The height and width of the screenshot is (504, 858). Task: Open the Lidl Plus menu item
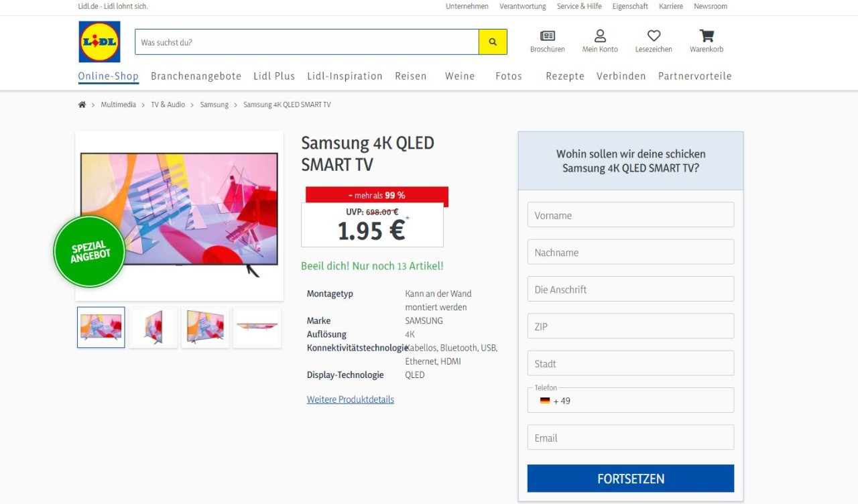tap(274, 76)
